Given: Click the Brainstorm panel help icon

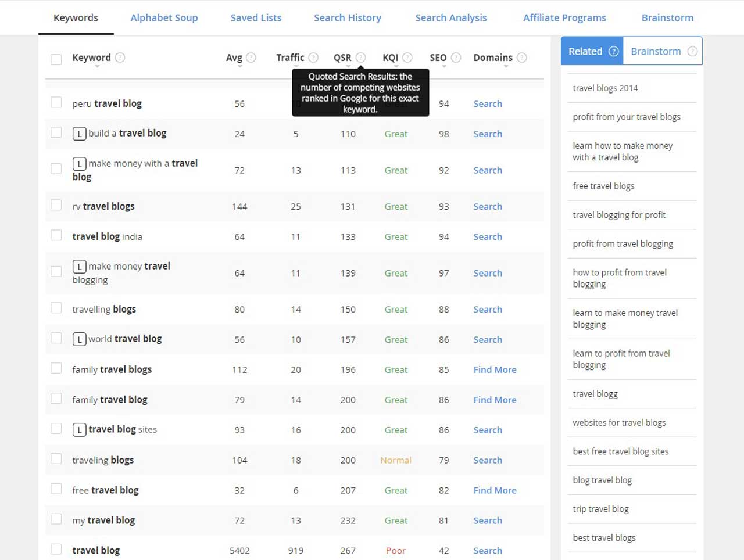Looking at the screenshot, I should pos(692,51).
